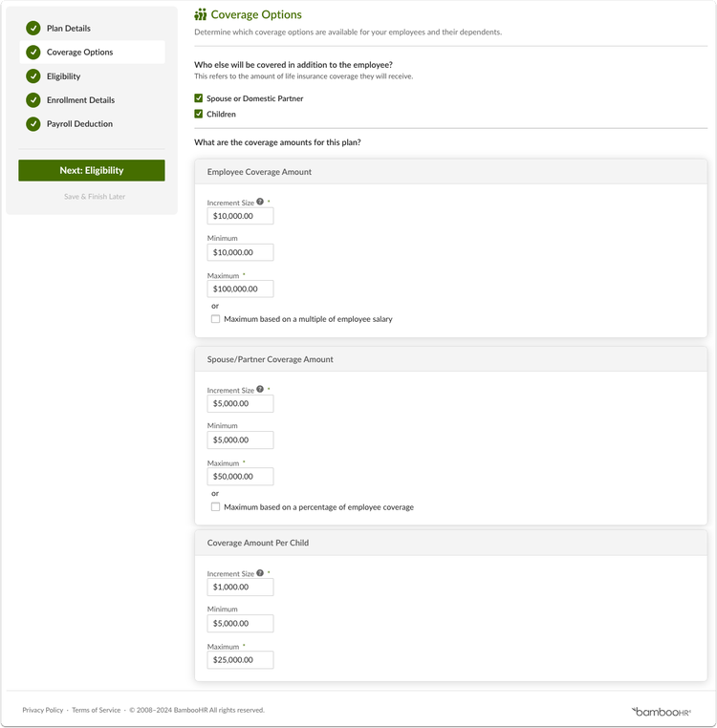Click the Employee Maximum $100,000.00 field
The height and width of the screenshot is (728, 717).
pos(240,289)
